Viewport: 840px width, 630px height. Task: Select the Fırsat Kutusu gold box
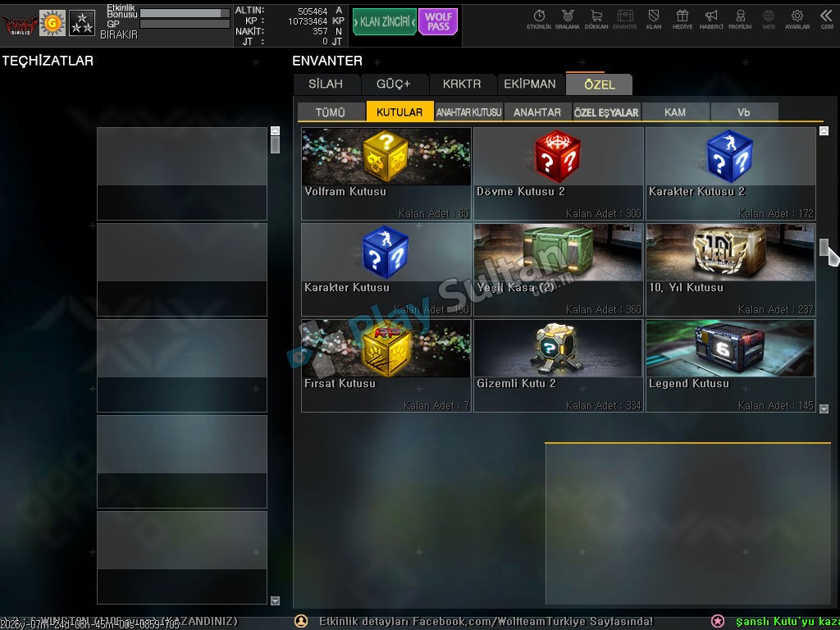pyautogui.click(x=386, y=366)
